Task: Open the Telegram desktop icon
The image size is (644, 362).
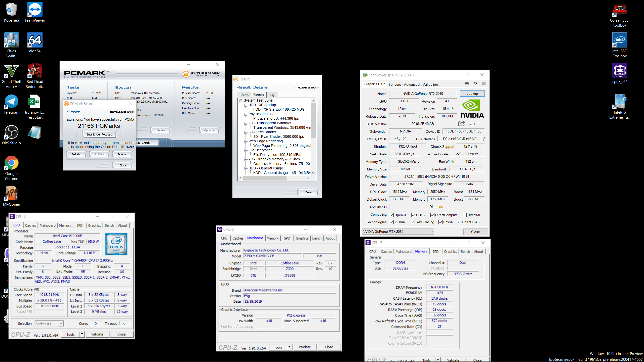Action: pyautogui.click(x=11, y=104)
